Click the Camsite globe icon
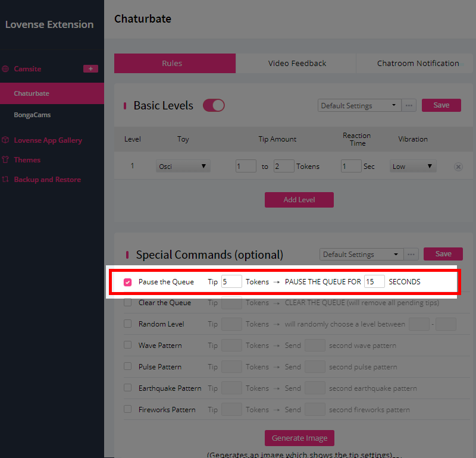Screen dimensions: 476x458 pyautogui.click(x=5, y=69)
